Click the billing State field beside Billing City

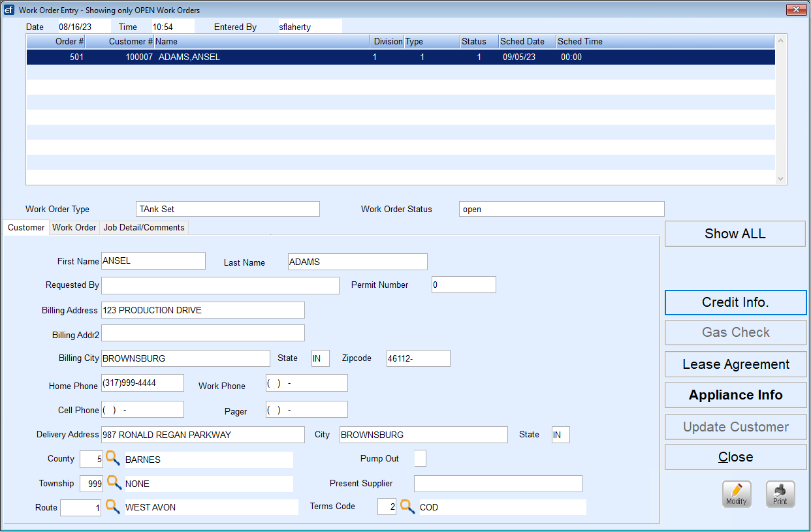[321, 358]
